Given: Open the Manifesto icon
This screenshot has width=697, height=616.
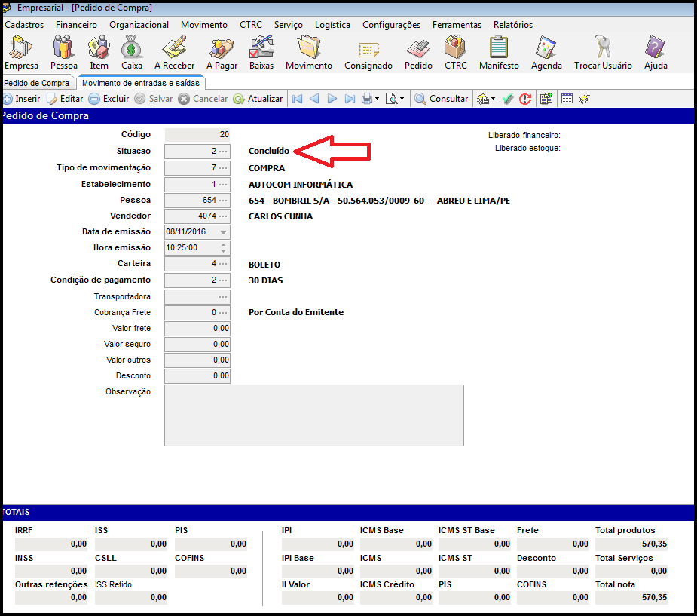Looking at the screenshot, I should [x=499, y=49].
